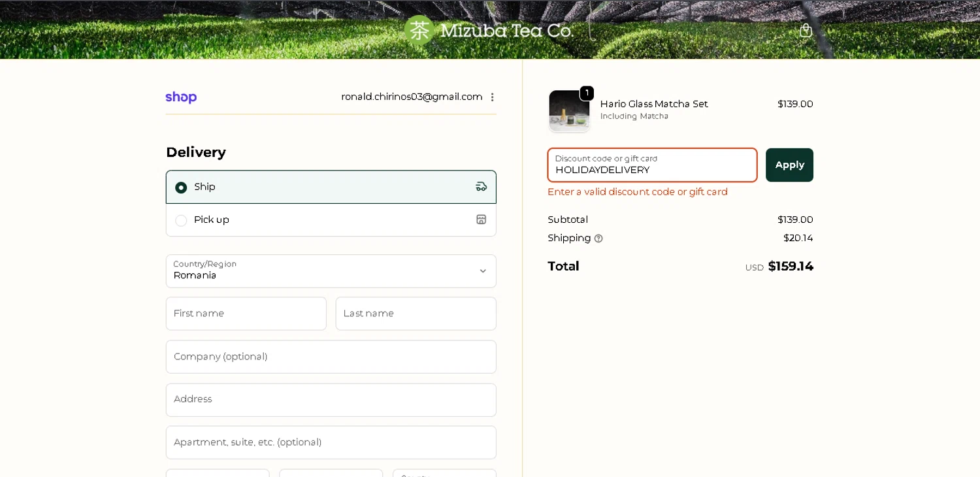
Task: Click the $20.14 shipping cost
Action: coord(798,238)
